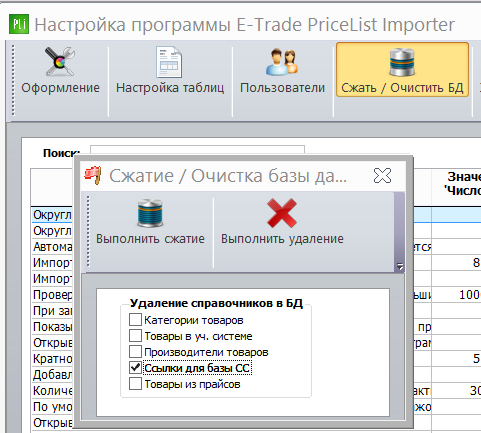481x433 pixels.
Task: Click the green PLI application icon
Action: pyautogui.click(x=19, y=24)
